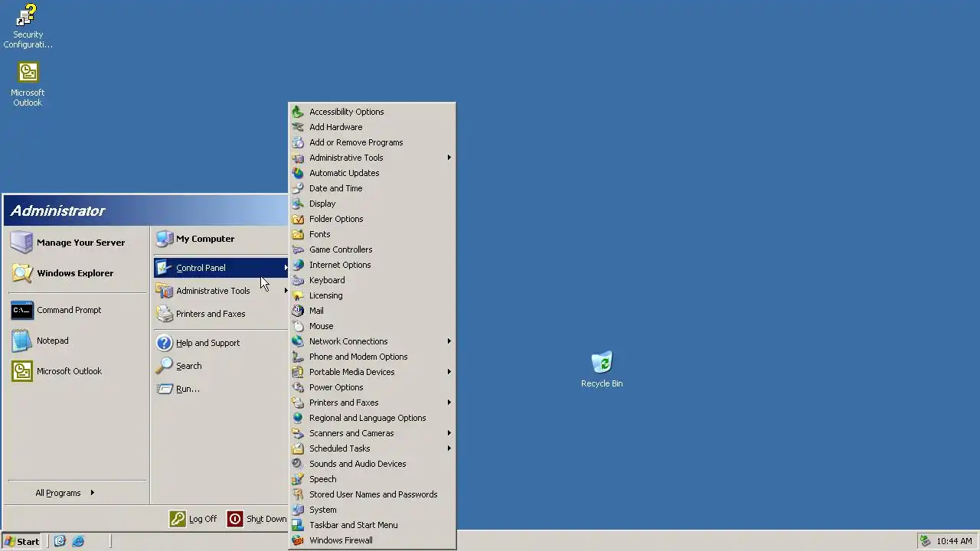Click the Shut Down button
Screen dimensions: 980x551
pos(258,519)
